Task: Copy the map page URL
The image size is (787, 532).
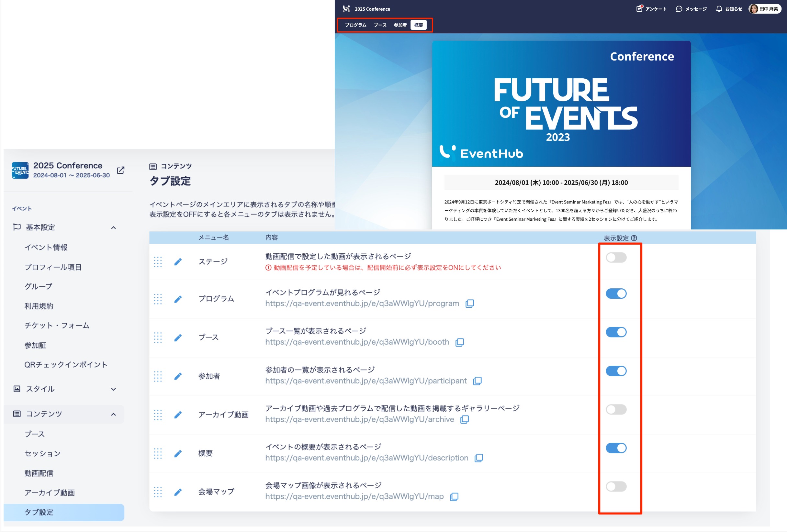Action: coord(454,497)
